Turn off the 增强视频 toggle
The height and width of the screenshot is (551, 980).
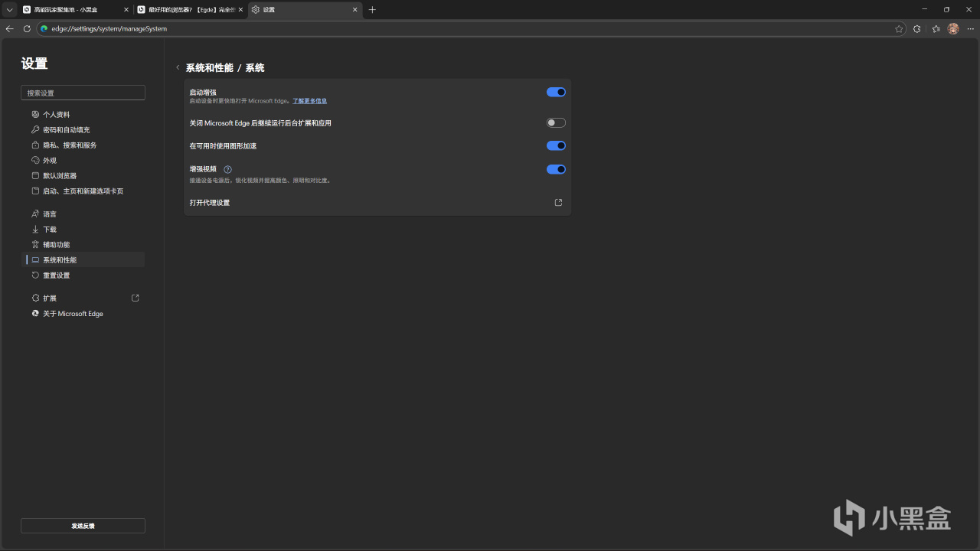pyautogui.click(x=556, y=169)
